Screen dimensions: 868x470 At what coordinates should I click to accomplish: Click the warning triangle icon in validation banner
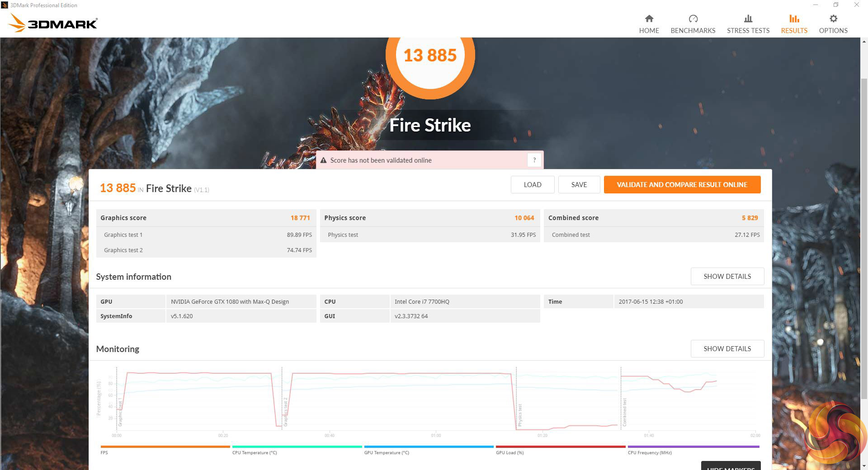pyautogui.click(x=323, y=160)
